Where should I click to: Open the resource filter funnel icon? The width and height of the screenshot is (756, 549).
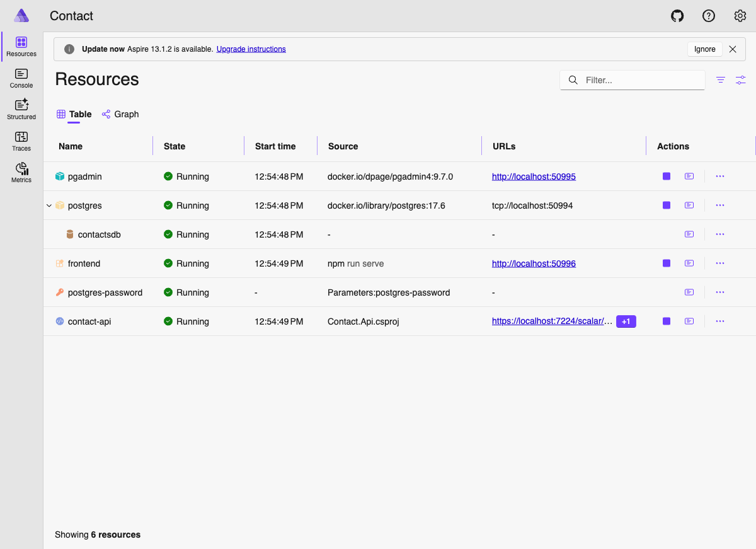coord(720,80)
